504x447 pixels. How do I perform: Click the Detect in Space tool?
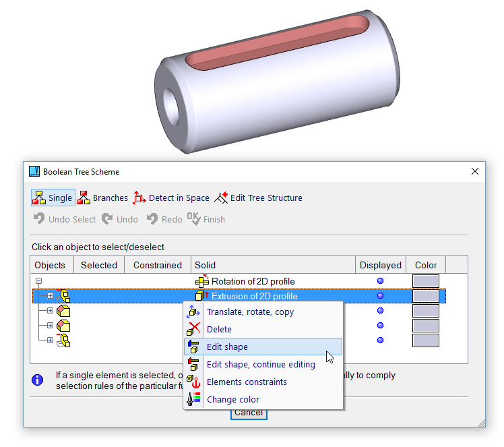coord(139,198)
